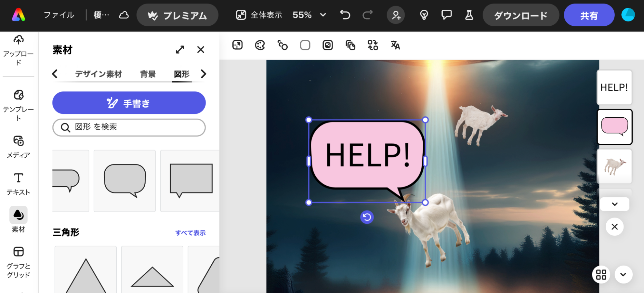Click the 手書き button
644x293 pixels.
click(129, 103)
